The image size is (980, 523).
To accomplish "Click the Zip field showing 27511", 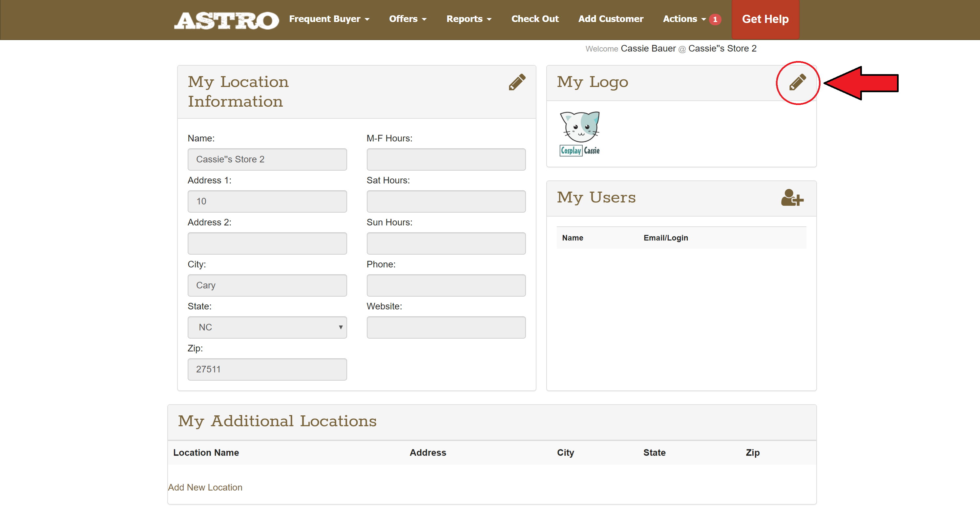I will [267, 369].
